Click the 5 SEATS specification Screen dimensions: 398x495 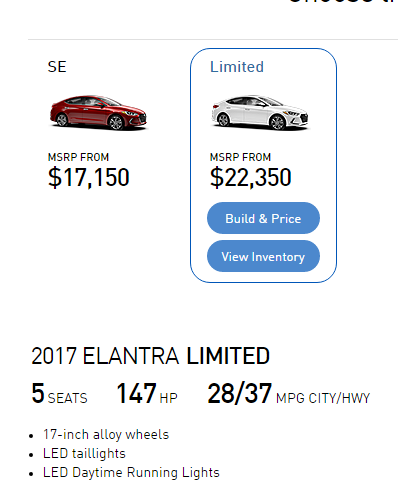[x=59, y=393]
